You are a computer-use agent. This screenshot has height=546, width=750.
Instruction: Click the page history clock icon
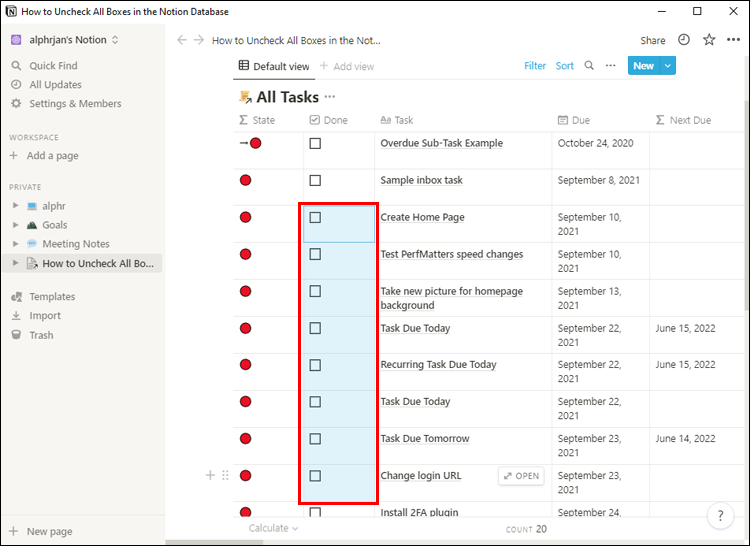click(x=684, y=40)
